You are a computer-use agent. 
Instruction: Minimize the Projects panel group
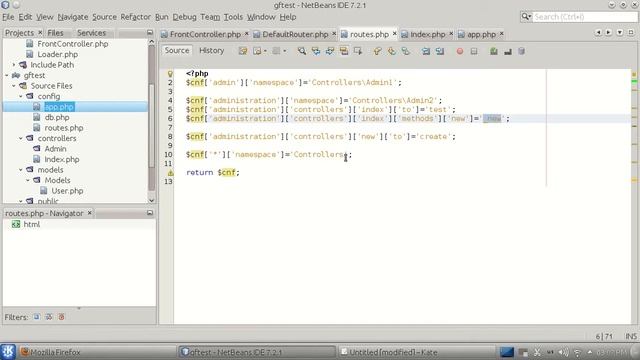tap(150, 33)
